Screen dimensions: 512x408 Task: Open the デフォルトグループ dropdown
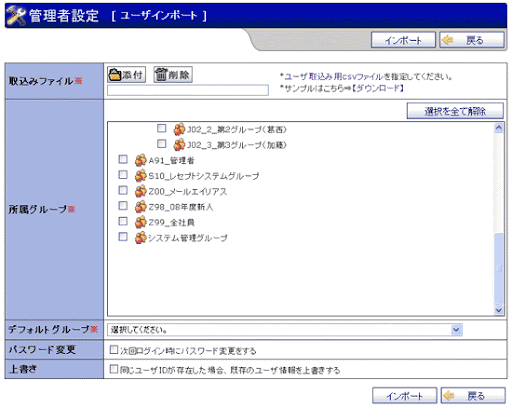pyautogui.click(x=285, y=330)
